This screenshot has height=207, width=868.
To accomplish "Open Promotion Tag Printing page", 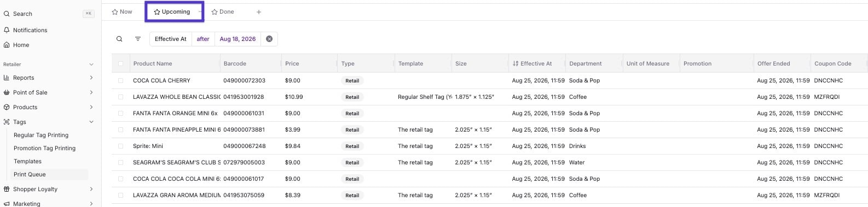I will pos(44,148).
